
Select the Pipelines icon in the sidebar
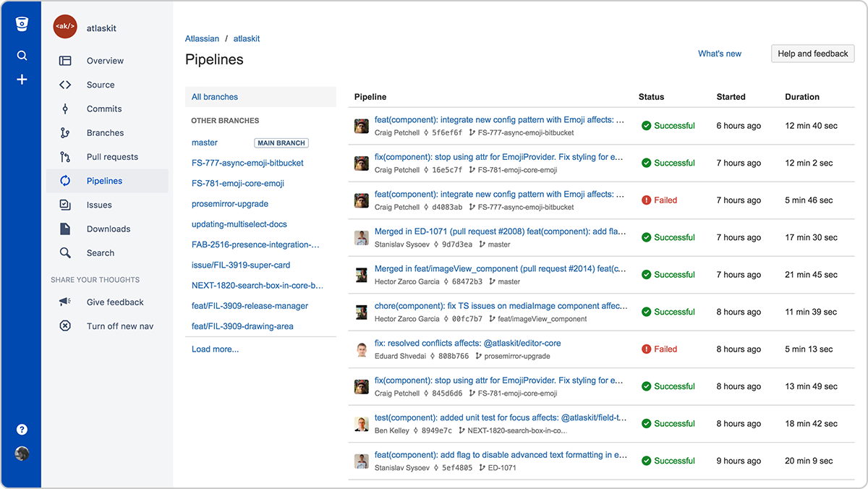point(64,180)
